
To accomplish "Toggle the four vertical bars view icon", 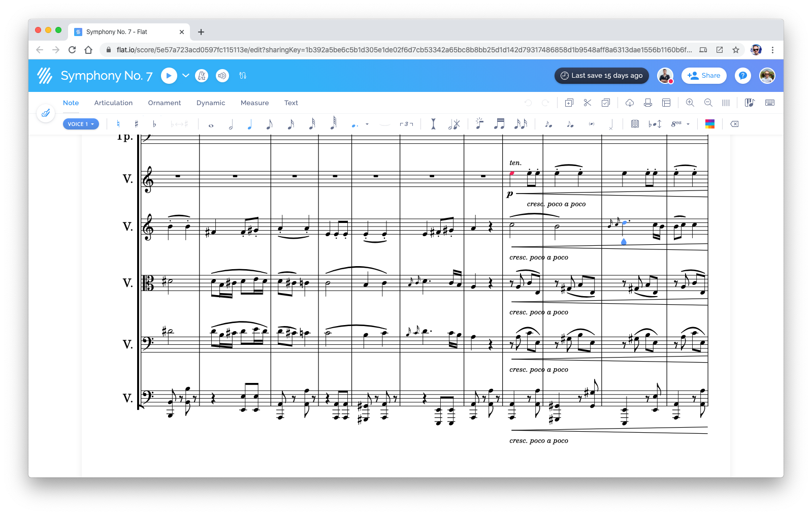I will [726, 103].
